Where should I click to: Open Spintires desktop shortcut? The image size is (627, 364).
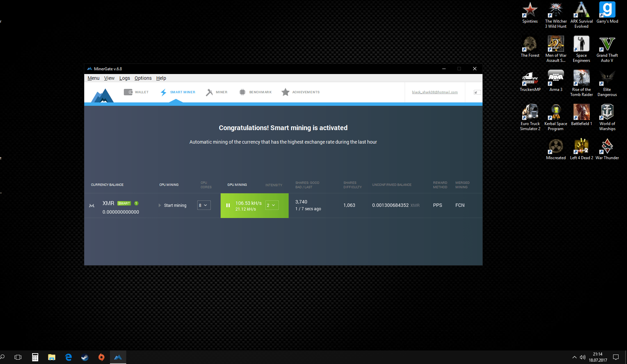click(x=530, y=13)
